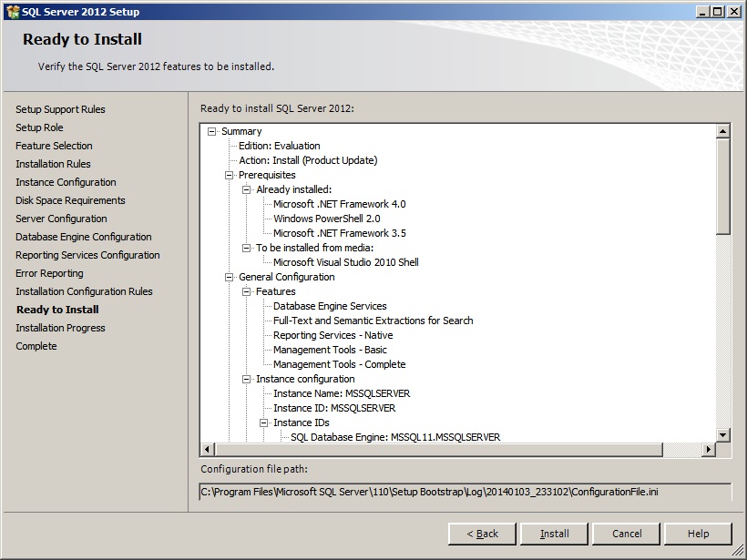Image resolution: width=747 pixels, height=560 pixels.
Task: Click the vertical scrollbar down arrow
Action: pyautogui.click(x=723, y=435)
